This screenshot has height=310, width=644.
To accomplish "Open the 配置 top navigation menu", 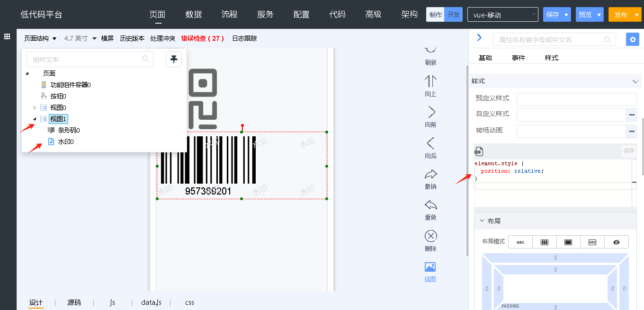I will coord(302,14).
